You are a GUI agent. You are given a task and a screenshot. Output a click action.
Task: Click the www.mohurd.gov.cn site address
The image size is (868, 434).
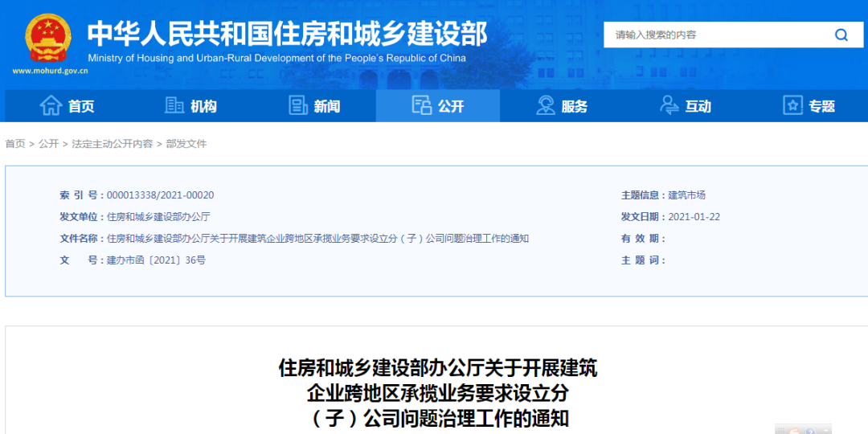pos(50,71)
